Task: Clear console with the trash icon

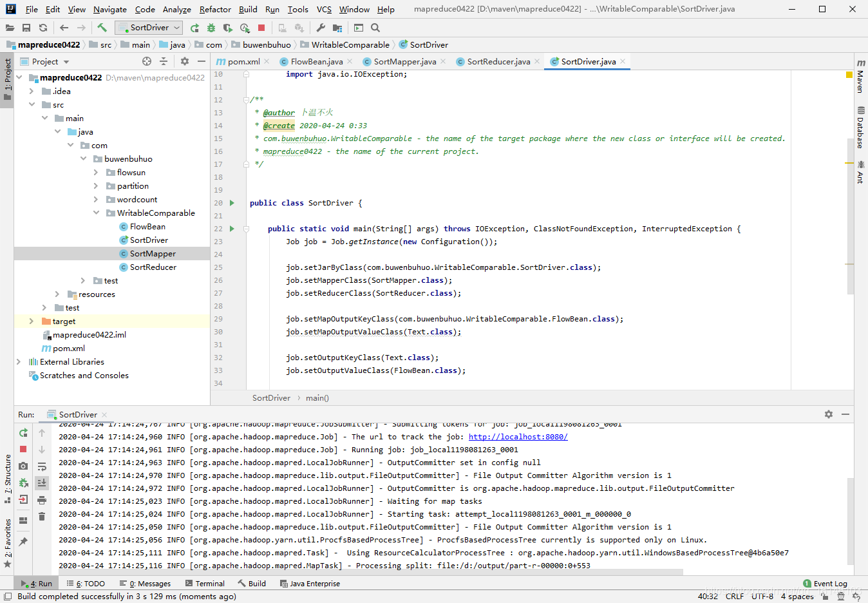Action: tap(42, 516)
